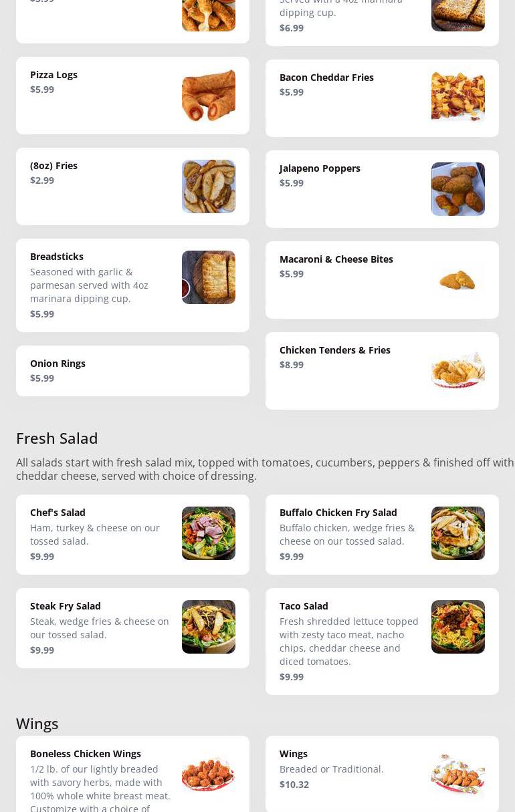Click the Taco Salad title
Viewport: 515px width, 812px height.
pyautogui.click(x=304, y=606)
